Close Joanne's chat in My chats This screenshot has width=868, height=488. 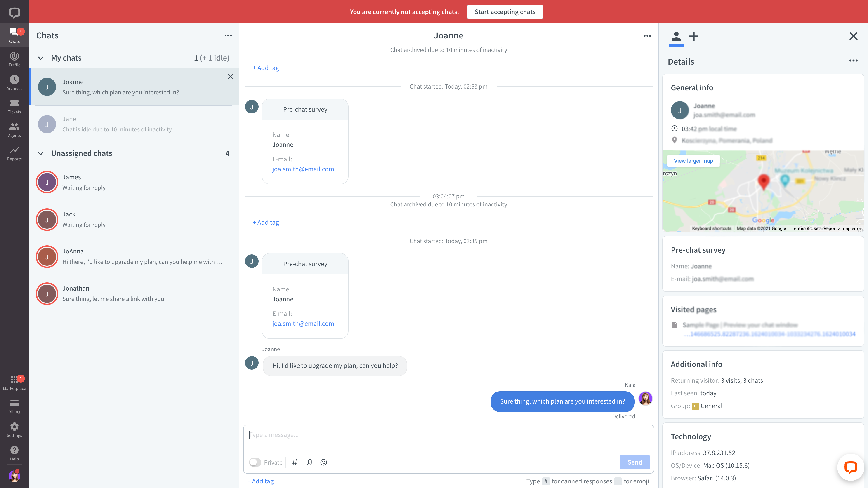[x=230, y=76]
